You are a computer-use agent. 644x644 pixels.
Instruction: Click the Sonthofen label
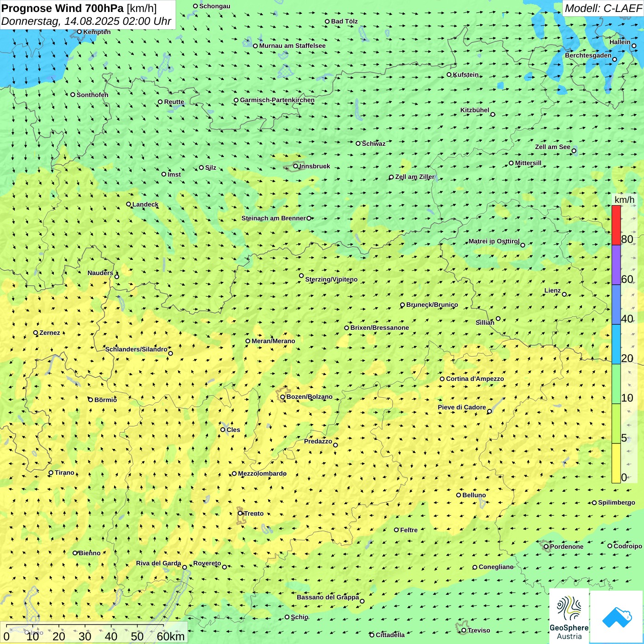[92, 95]
